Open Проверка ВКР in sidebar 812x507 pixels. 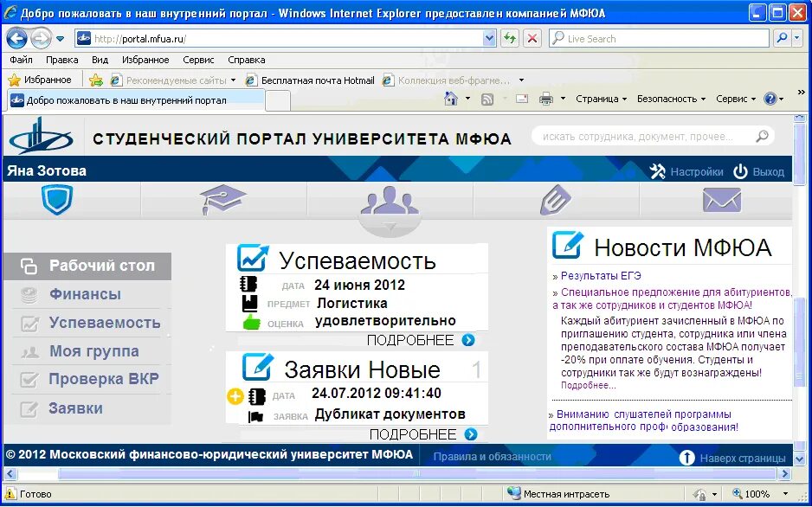click(x=87, y=380)
